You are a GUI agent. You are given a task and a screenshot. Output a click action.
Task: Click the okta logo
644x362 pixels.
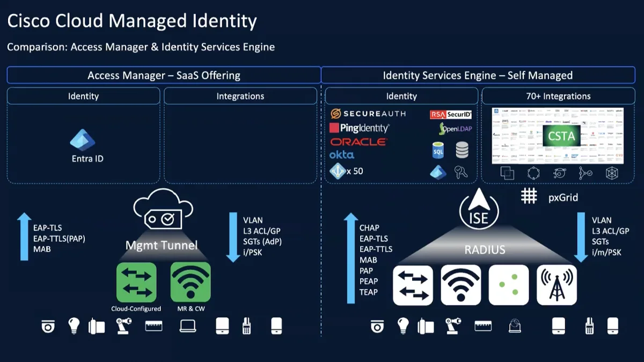342,154
